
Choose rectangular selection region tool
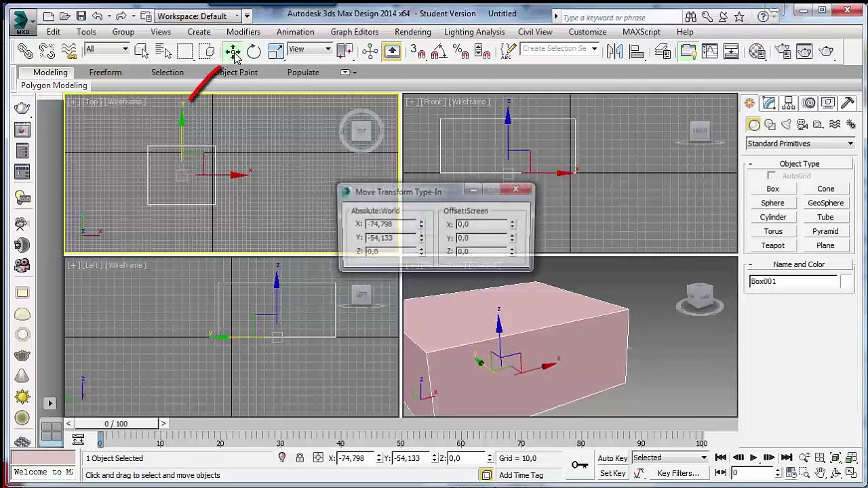tap(184, 51)
